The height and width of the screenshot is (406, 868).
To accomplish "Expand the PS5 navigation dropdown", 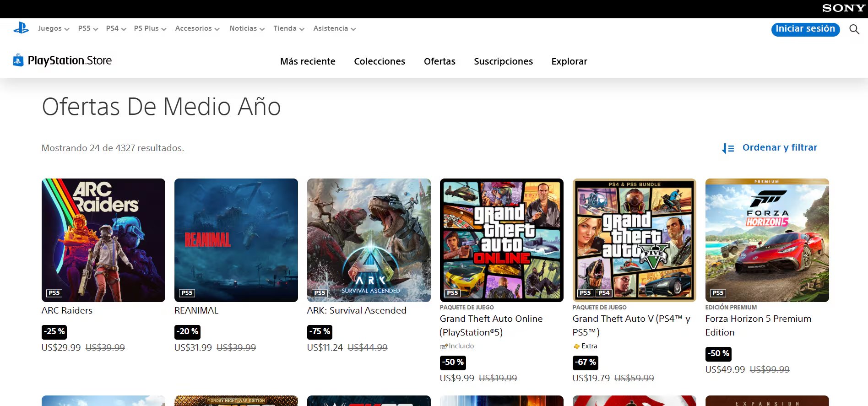I will click(x=88, y=28).
